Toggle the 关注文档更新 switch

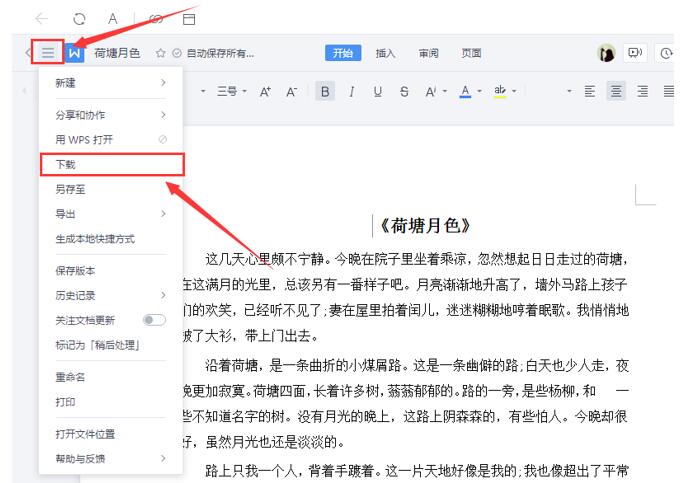click(x=154, y=320)
